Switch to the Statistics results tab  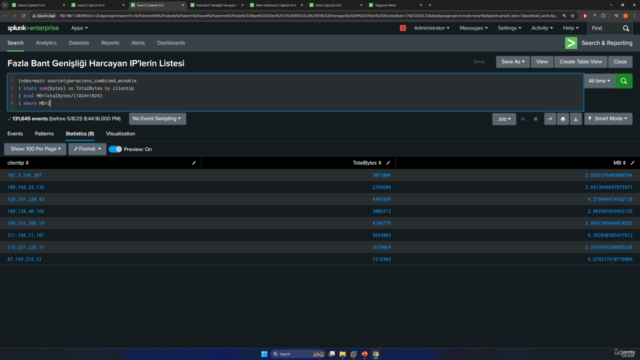click(x=80, y=133)
